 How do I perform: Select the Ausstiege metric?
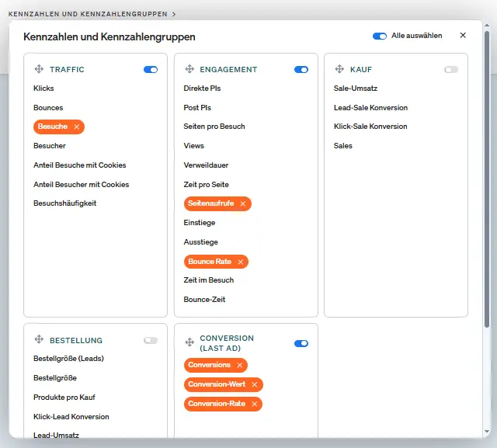(200, 242)
